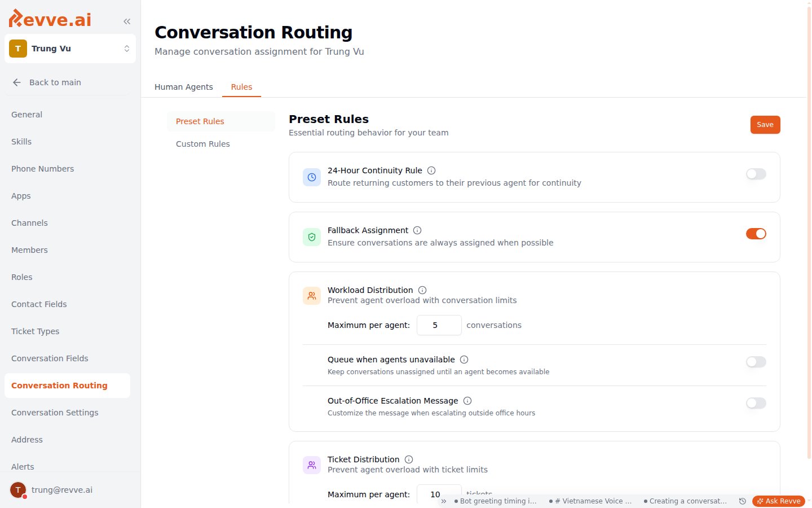Open the Vietnamese Voice conversation
Image resolution: width=812 pixels, height=508 pixels.
[x=590, y=501]
